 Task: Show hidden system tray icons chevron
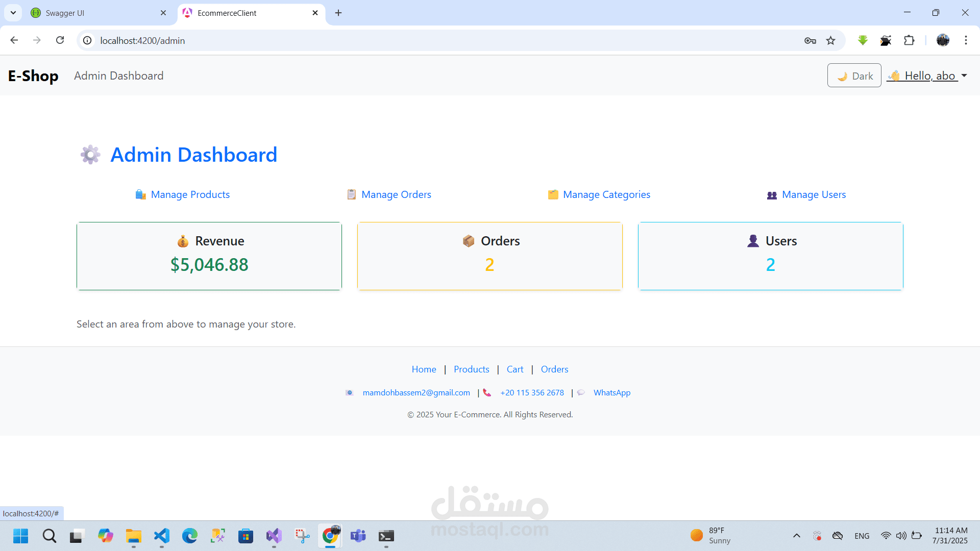coord(796,536)
